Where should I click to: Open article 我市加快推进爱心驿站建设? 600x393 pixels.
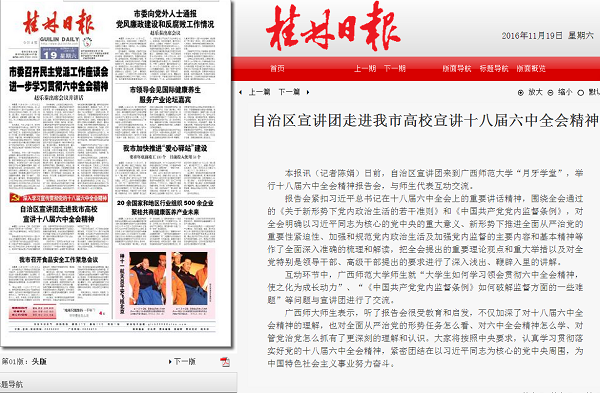(x=165, y=148)
